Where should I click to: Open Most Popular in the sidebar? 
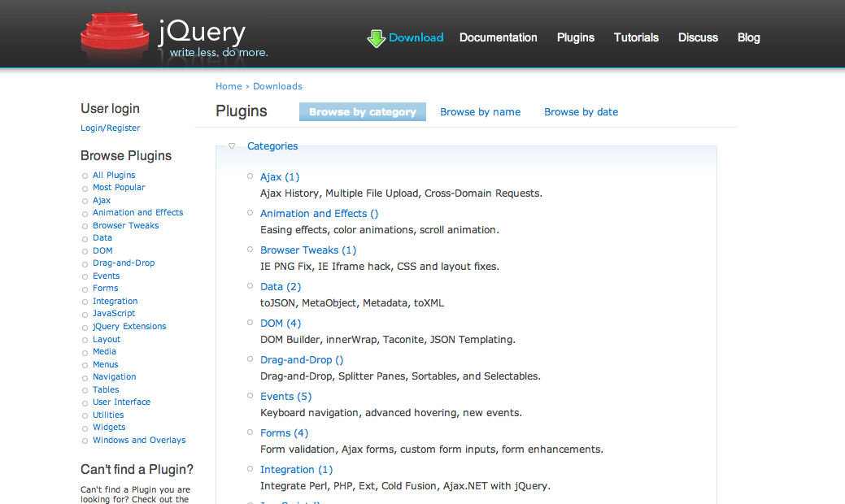[119, 188]
